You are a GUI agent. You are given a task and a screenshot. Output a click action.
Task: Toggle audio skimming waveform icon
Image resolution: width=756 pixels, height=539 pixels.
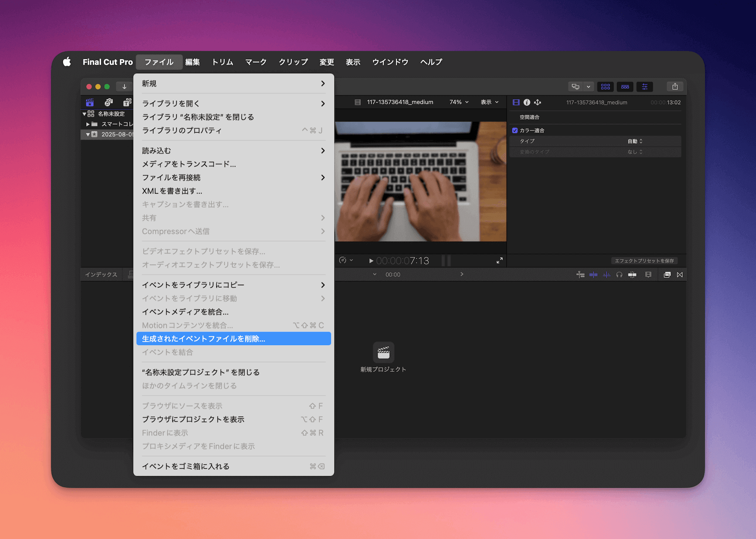click(606, 275)
